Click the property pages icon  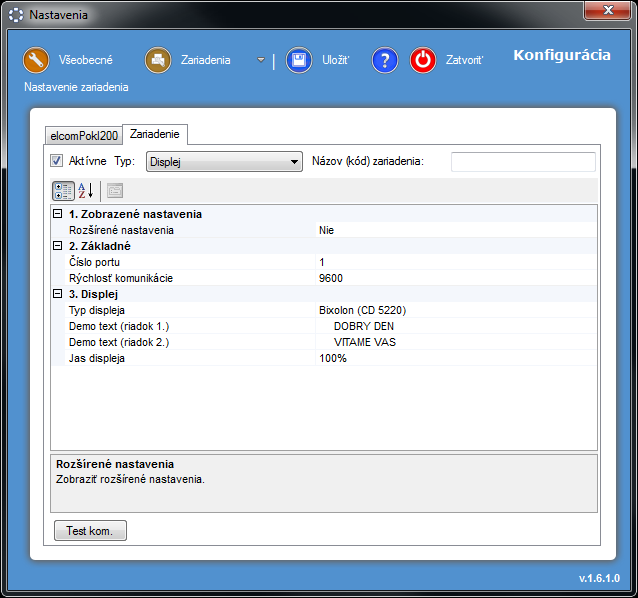coord(115,191)
